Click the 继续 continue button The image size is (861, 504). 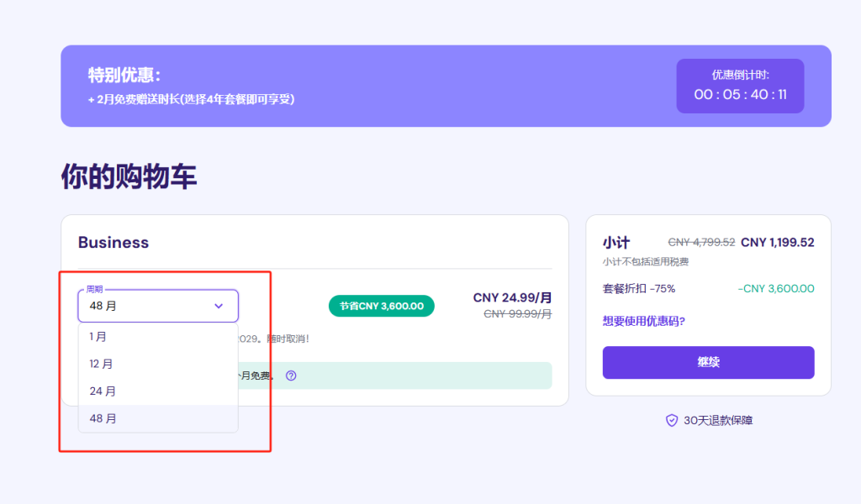[708, 362]
